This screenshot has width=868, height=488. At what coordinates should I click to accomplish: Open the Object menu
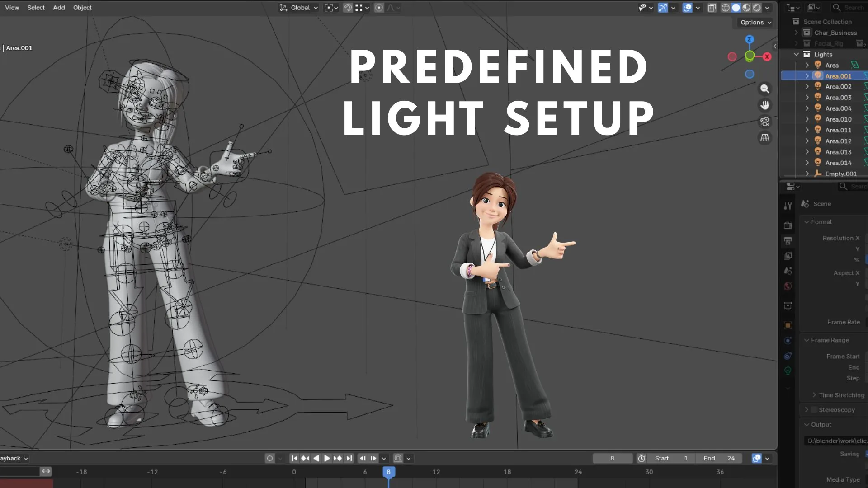(82, 8)
